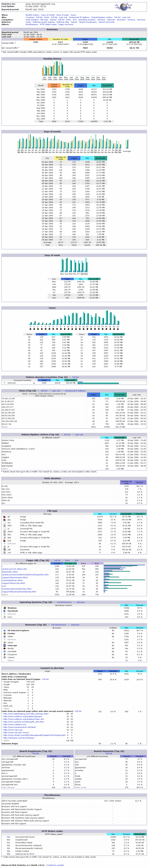Open the 404 status code link
Image resolution: width=148 pixels, height=868 pixels.
click(x=8, y=837)
